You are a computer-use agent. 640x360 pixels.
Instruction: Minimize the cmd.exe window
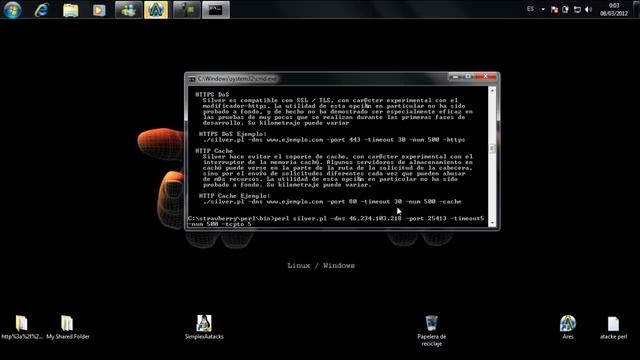click(456, 76)
